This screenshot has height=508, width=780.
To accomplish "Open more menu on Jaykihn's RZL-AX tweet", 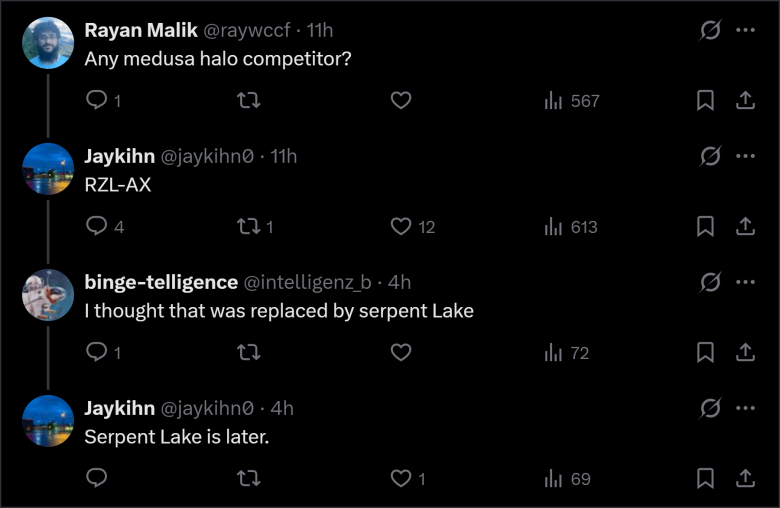I will pyautogui.click(x=745, y=156).
